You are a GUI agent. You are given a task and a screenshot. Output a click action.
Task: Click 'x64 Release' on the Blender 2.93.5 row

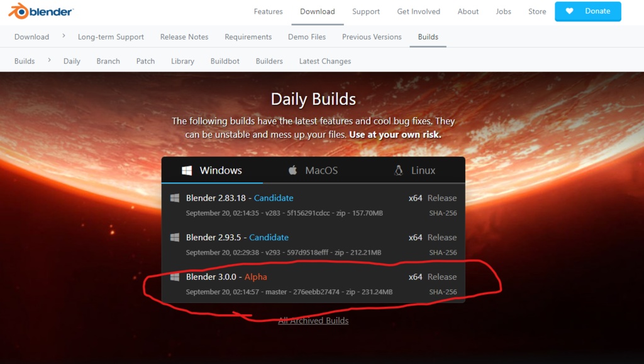pyautogui.click(x=433, y=237)
